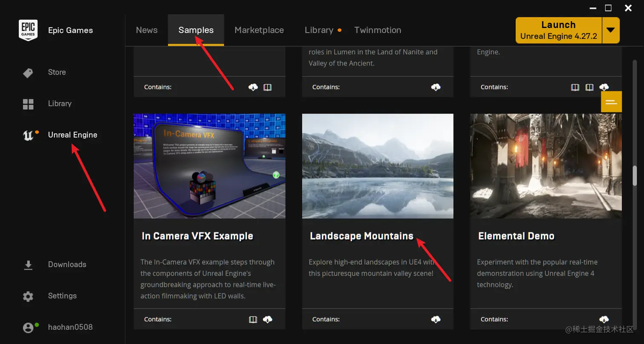Expand the Library grid icon in sidebar
Viewport: 644px width, 344px height.
point(28,103)
